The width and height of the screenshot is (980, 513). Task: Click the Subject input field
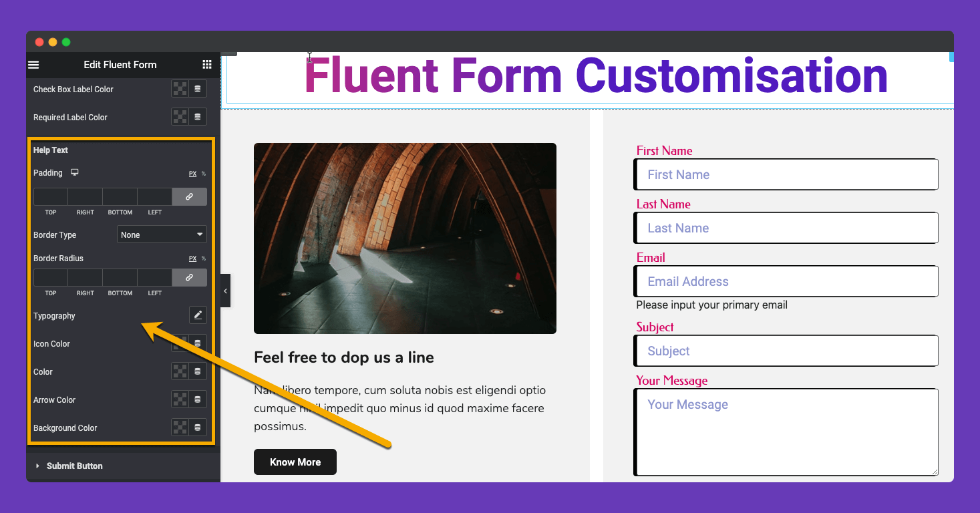(x=786, y=351)
